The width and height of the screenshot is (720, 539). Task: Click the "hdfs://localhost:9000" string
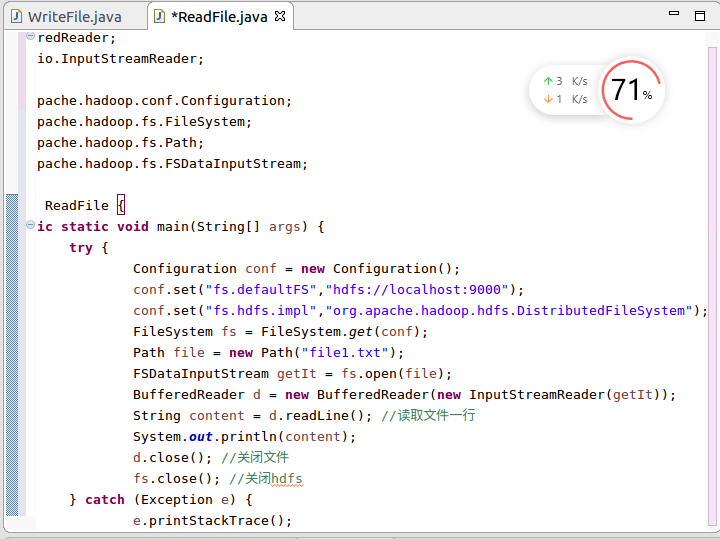tap(417, 290)
